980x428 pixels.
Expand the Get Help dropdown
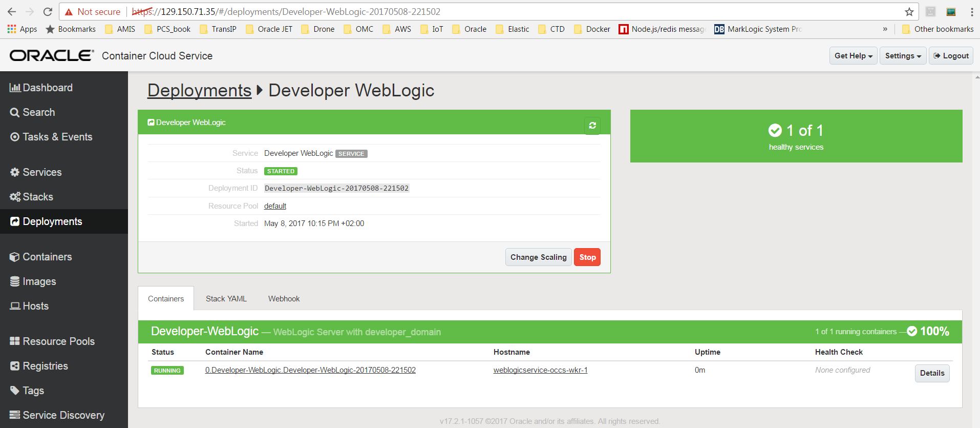pyautogui.click(x=853, y=56)
